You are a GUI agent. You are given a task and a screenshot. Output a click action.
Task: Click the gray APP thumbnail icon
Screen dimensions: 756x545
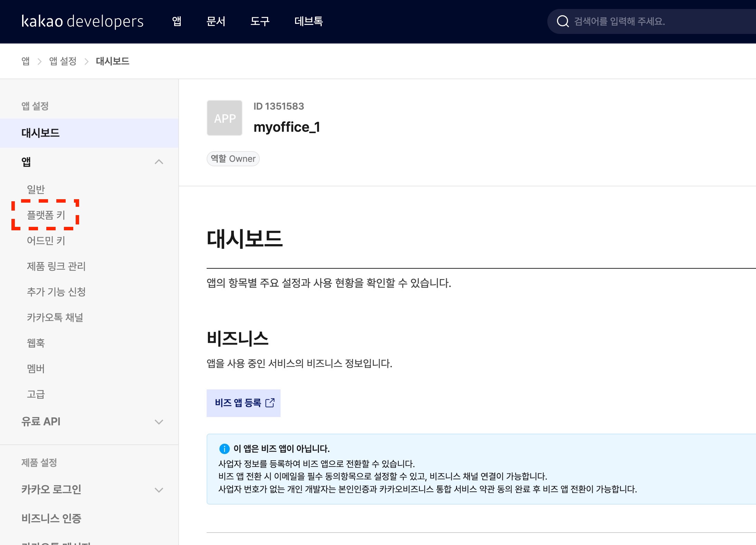[225, 118]
